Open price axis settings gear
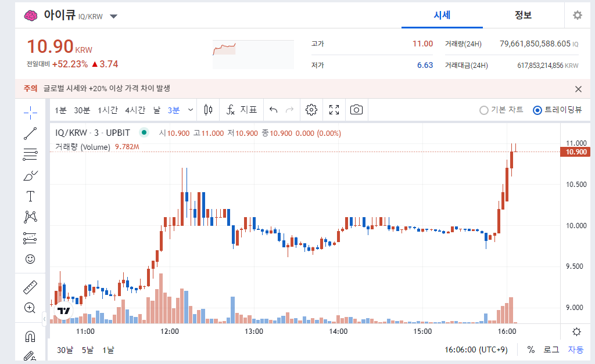The width and height of the screenshot is (595, 364). (x=576, y=332)
